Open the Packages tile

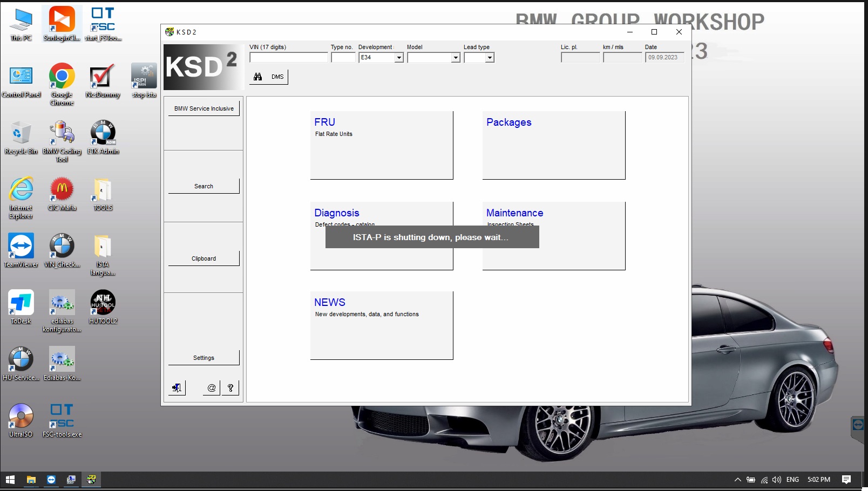click(x=554, y=145)
